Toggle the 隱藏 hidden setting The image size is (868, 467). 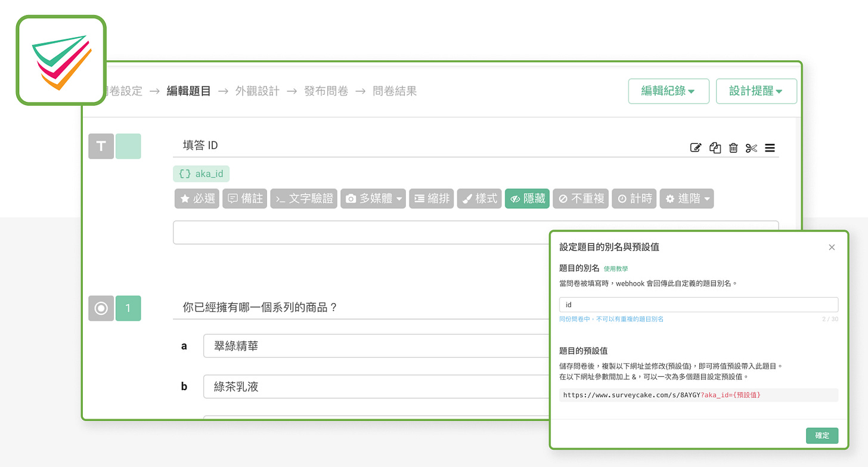(526, 198)
